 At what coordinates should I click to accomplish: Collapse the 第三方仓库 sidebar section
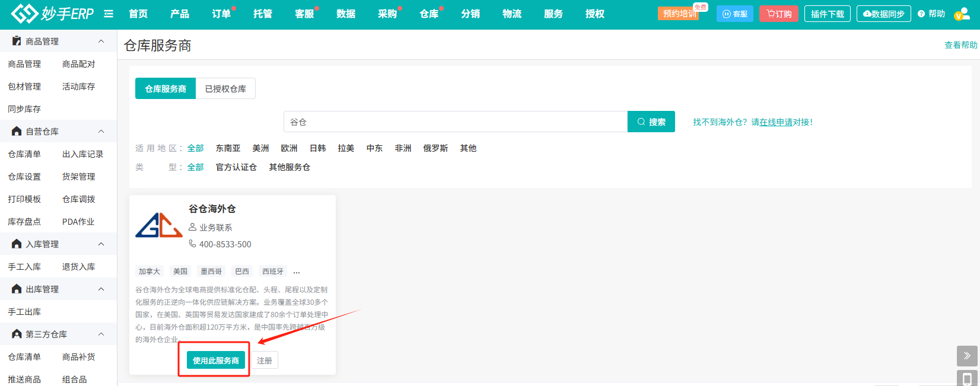101,334
